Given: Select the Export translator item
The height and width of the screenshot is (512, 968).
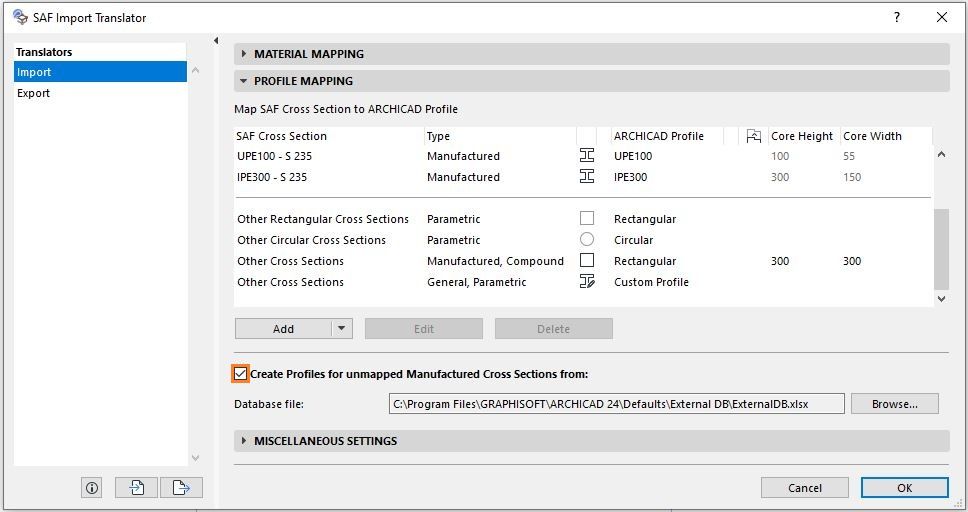Looking at the screenshot, I should coord(100,93).
